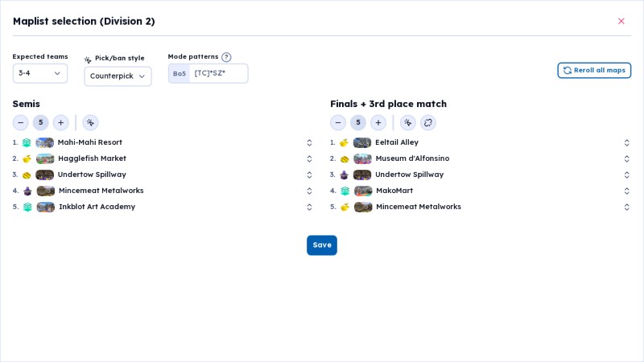Close the Maplist selection dialog
The width and height of the screenshot is (644, 362).
(621, 21)
